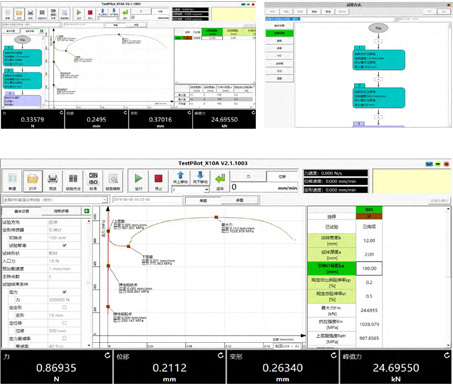Select the second tab above the large stress graph
Viewport: 453px width, 384px height.
[240, 200]
